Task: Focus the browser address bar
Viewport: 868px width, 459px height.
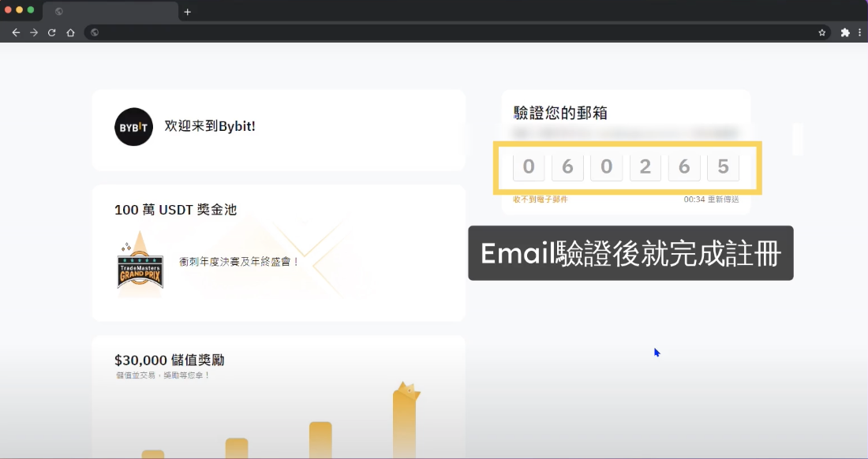Action: coord(457,32)
